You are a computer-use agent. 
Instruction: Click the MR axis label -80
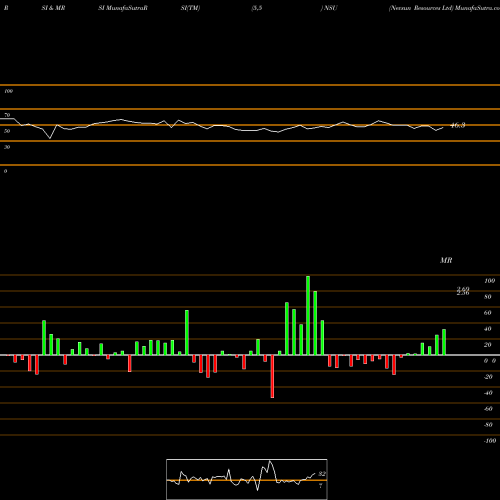click(x=488, y=425)
